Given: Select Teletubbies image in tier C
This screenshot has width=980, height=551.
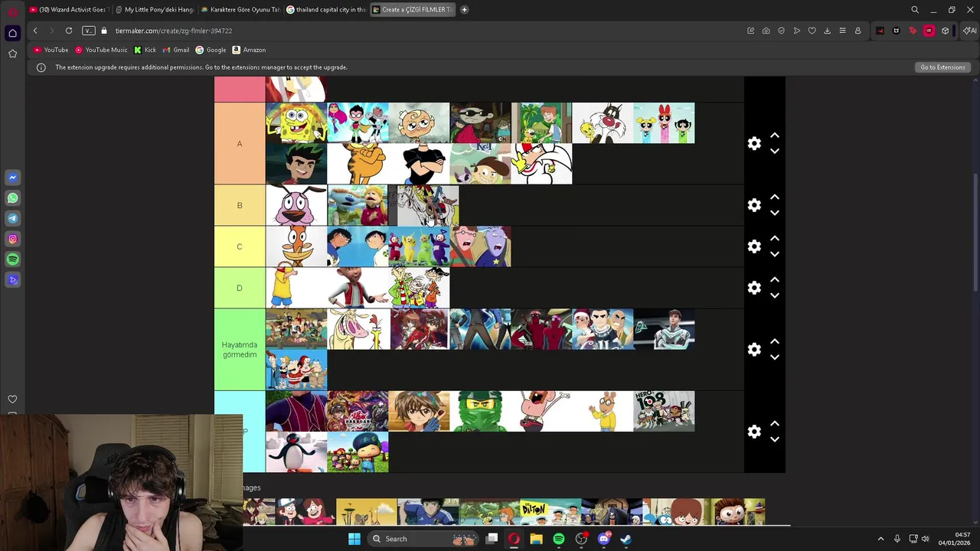Looking at the screenshot, I should (x=419, y=246).
